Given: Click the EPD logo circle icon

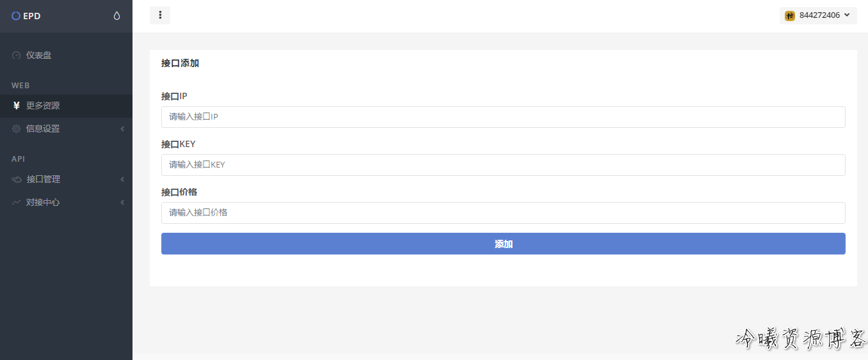Looking at the screenshot, I should pyautogui.click(x=16, y=16).
